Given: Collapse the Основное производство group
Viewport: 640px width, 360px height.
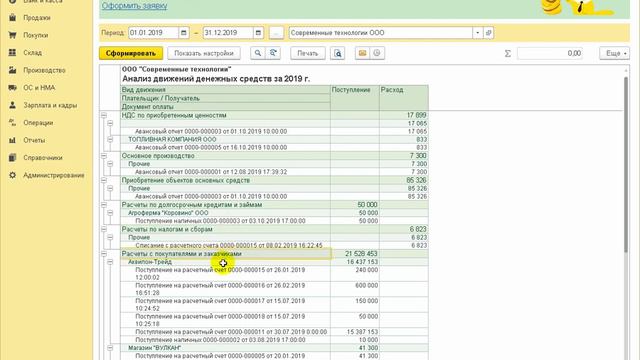Looking at the screenshot, I should click(104, 156).
